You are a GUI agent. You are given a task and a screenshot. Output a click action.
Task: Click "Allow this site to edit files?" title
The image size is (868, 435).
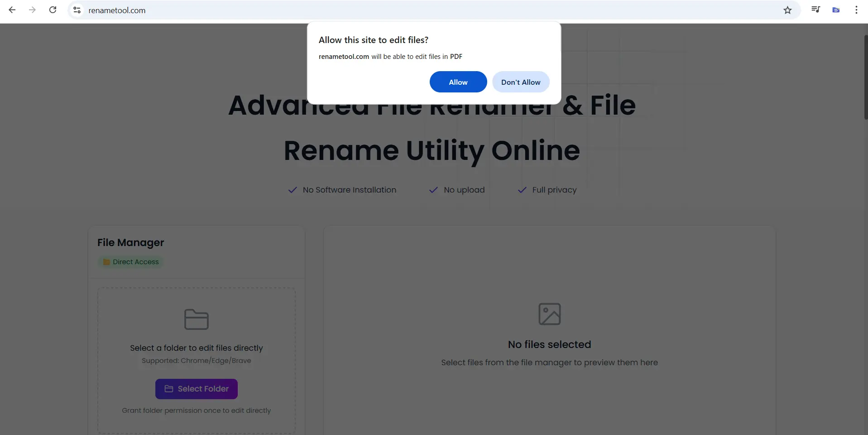point(374,40)
